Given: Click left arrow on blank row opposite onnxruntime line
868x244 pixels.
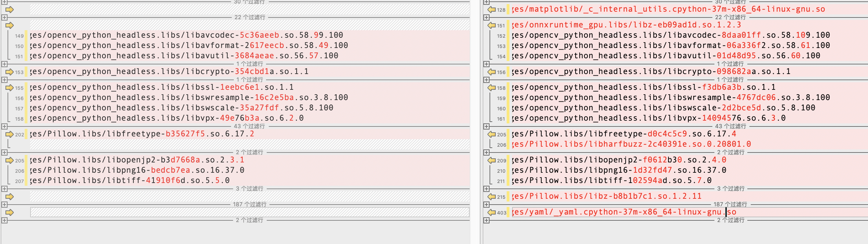Looking at the screenshot, I should [10, 25].
